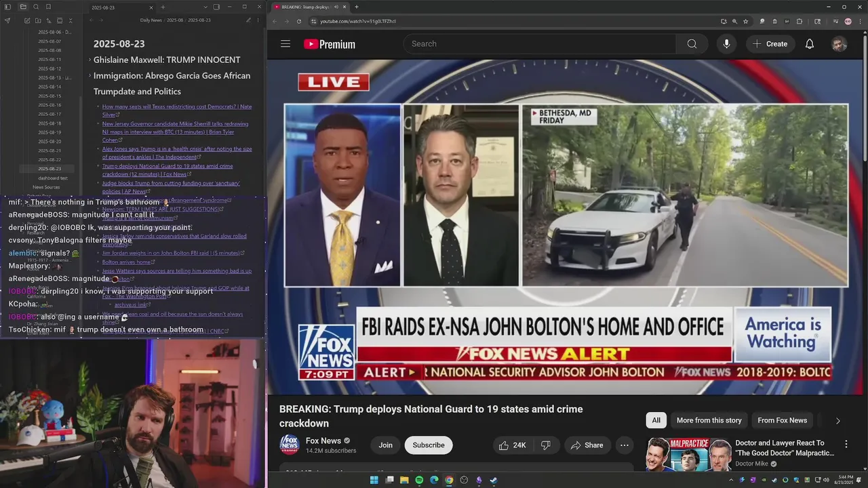Open Judge blocks Trump sanctuary AP link
Image resolution: width=868 pixels, height=488 pixels.
[x=171, y=187]
